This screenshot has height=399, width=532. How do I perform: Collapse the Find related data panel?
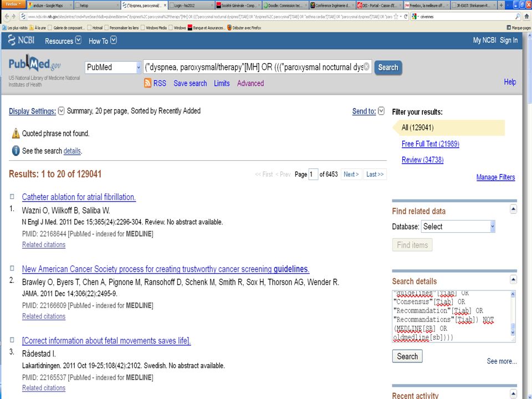513,209
